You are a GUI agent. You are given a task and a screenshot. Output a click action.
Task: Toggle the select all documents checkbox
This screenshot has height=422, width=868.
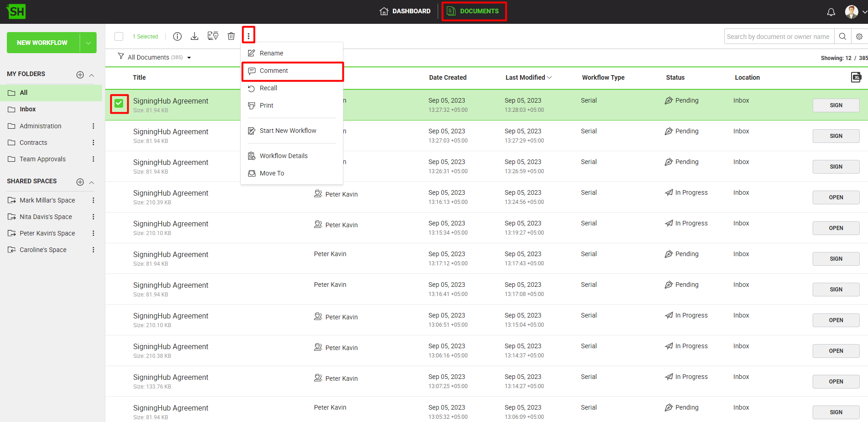coord(119,37)
